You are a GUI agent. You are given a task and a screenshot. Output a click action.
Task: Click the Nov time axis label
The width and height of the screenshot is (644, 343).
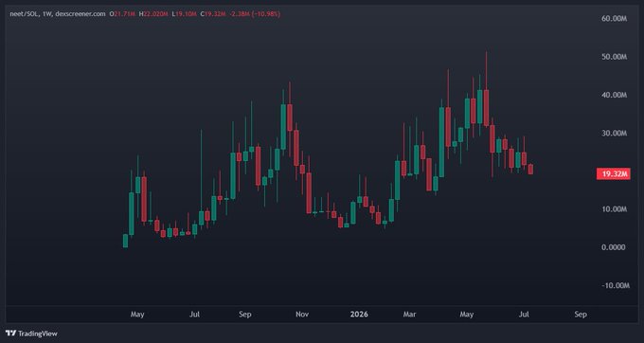tap(302, 315)
